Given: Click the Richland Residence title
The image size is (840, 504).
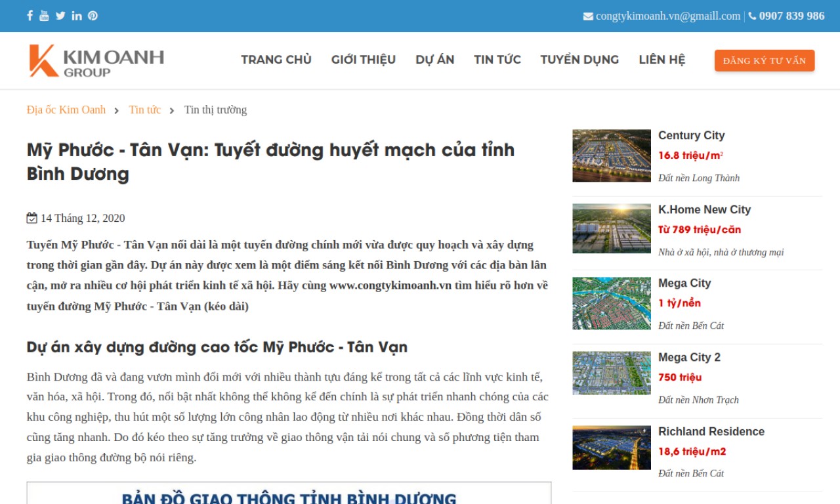Looking at the screenshot, I should (711, 431).
